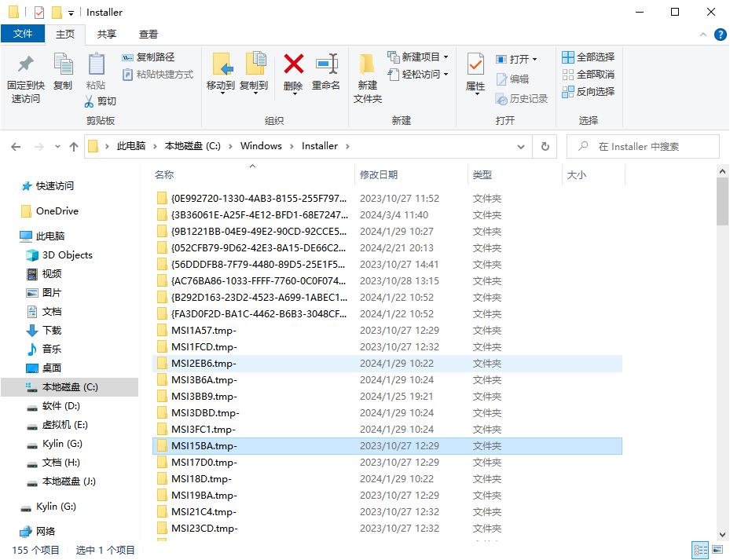
Task: Sort by the Date Modified column header
Action: 379,175
